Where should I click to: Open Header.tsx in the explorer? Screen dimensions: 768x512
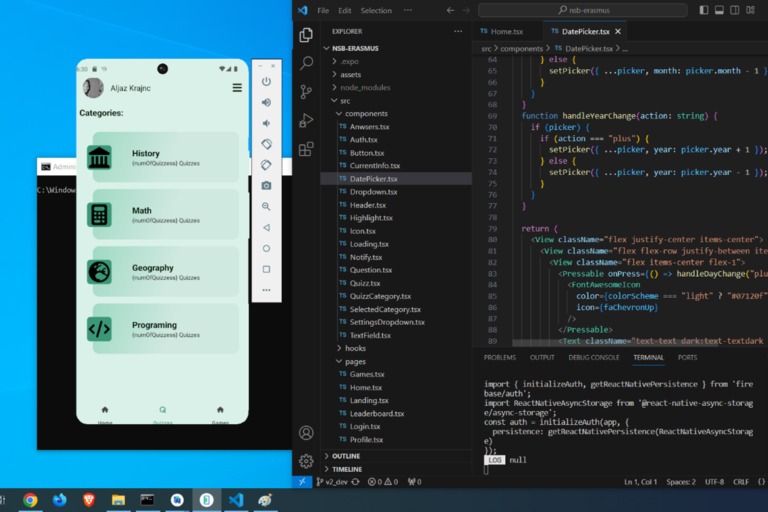(368, 205)
